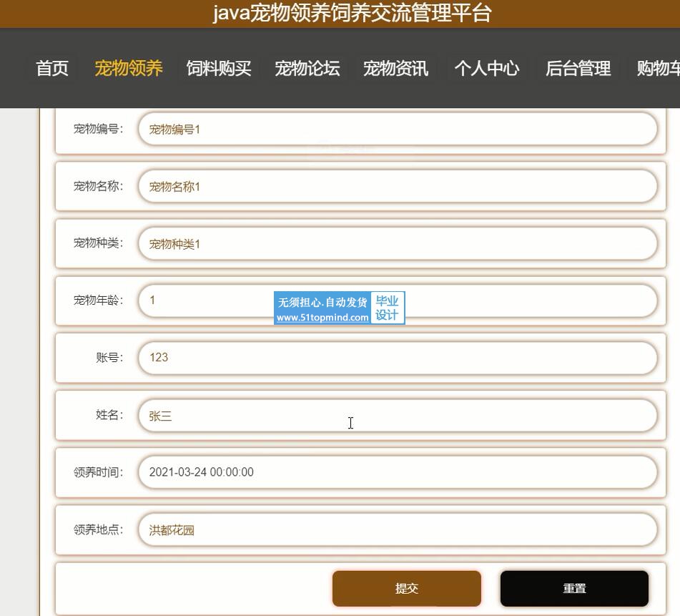Open 后台管理 admin backend
Screen dimensions: 680x616
[x=578, y=69]
